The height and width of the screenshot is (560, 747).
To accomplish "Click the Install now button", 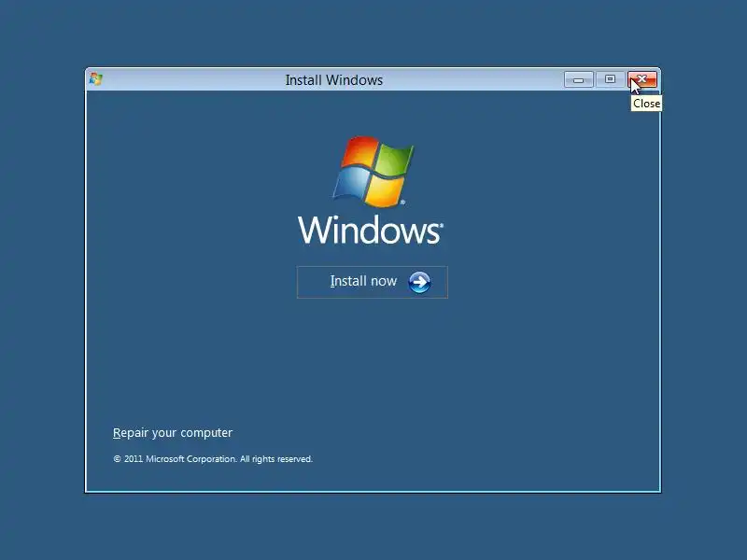I will click(372, 282).
